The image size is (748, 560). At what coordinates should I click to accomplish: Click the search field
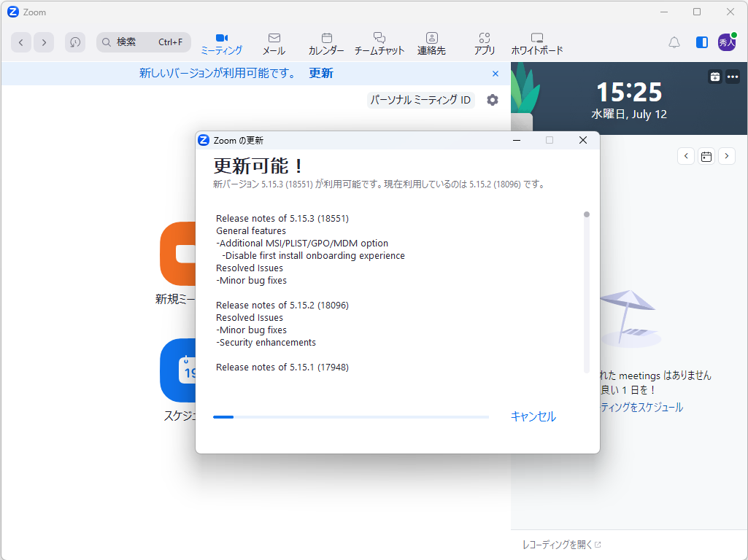[143, 42]
